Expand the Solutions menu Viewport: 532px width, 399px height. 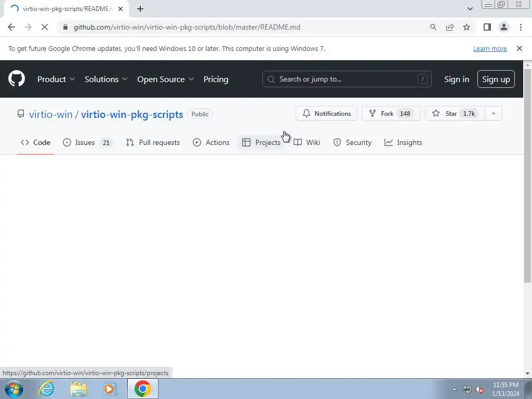click(106, 79)
